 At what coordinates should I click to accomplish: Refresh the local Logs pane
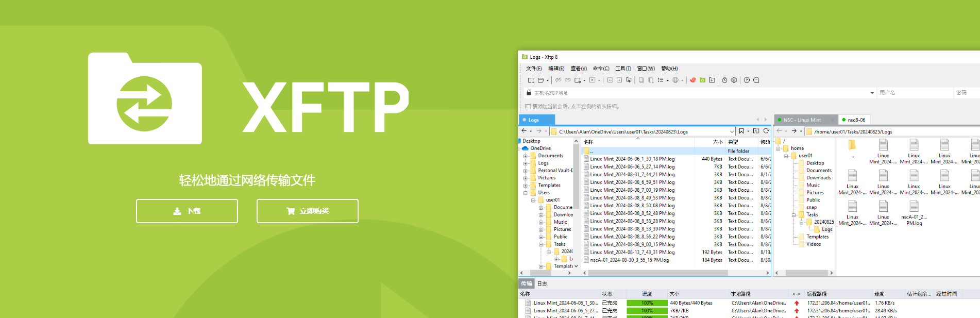tap(766, 131)
